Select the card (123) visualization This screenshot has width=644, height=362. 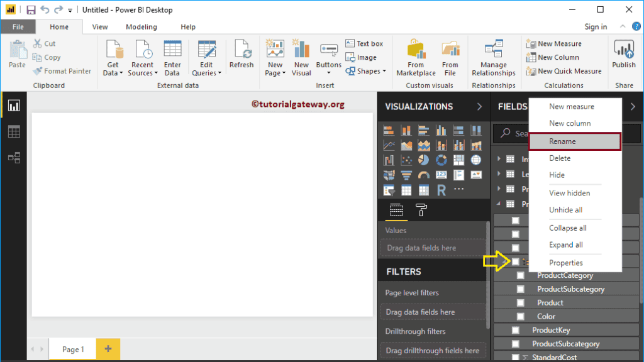pos(441,175)
